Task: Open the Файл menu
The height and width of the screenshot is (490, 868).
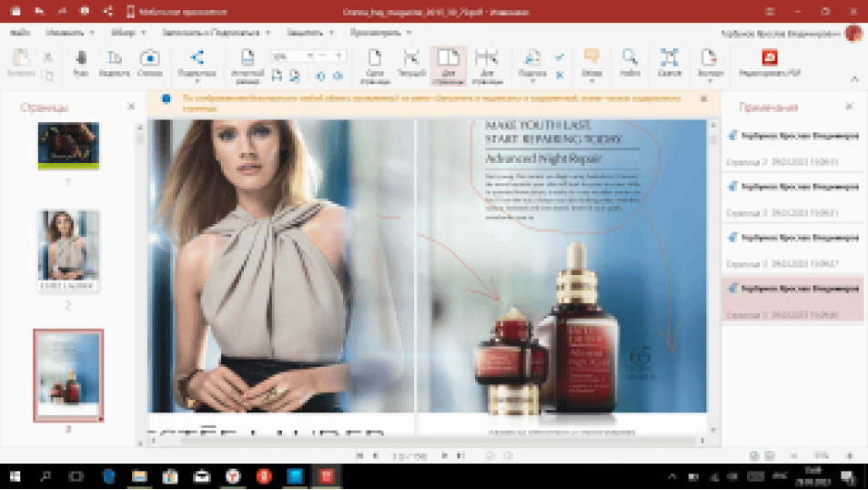Action: click(20, 33)
